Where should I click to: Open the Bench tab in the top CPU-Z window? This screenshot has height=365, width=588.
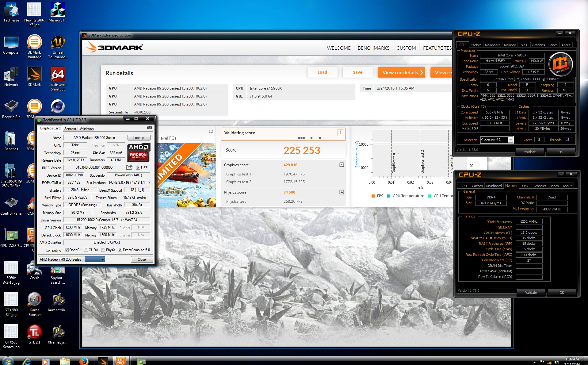point(553,45)
